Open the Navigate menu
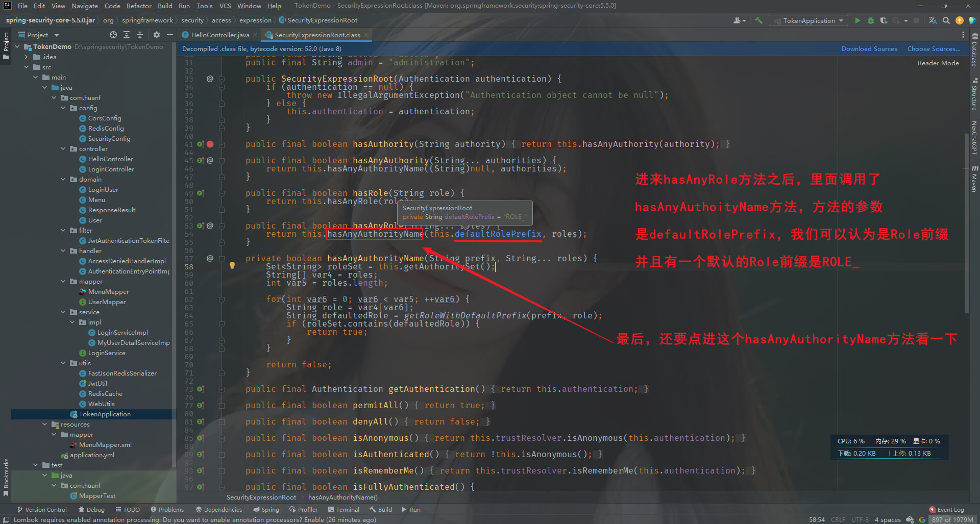 point(85,6)
